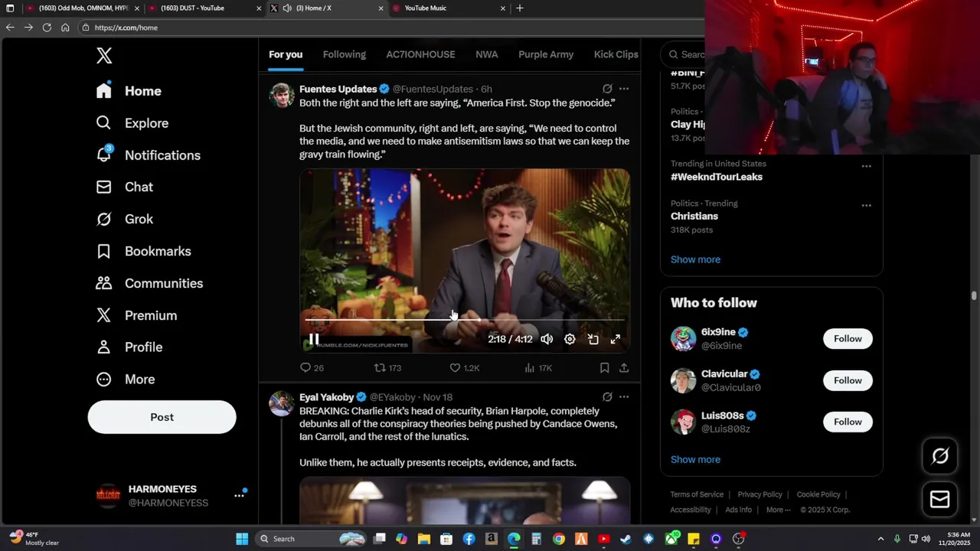Open a new browser tab
This screenshot has width=980, height=551.
520,8
